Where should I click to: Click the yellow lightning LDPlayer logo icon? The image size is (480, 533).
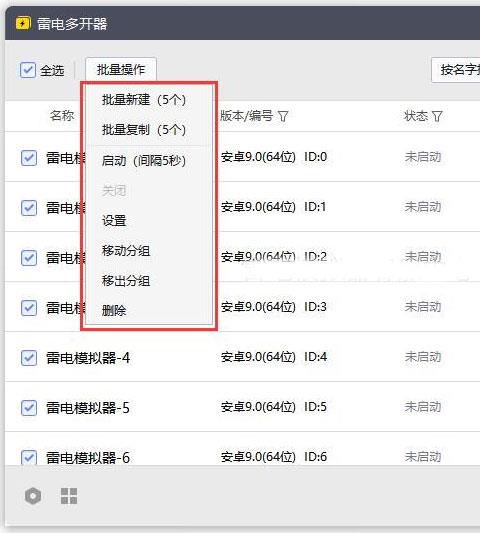(x=23, y=24)
